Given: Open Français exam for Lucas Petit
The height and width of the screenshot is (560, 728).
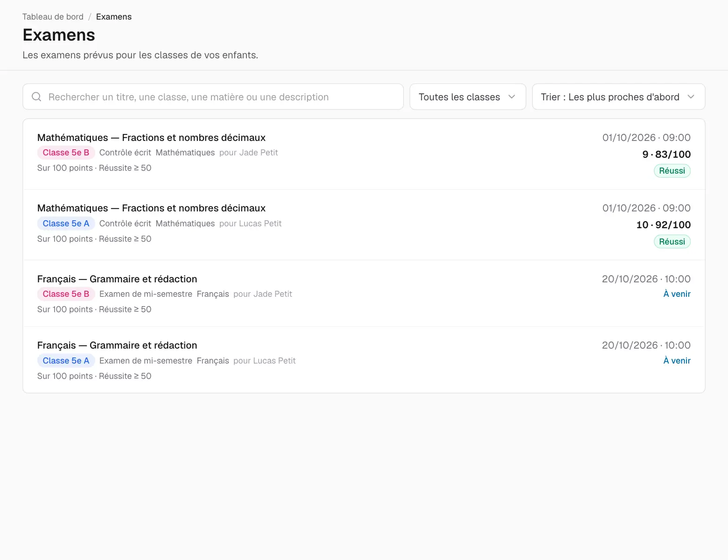Looking at the screenshot, I should click(x=364, y=360).
